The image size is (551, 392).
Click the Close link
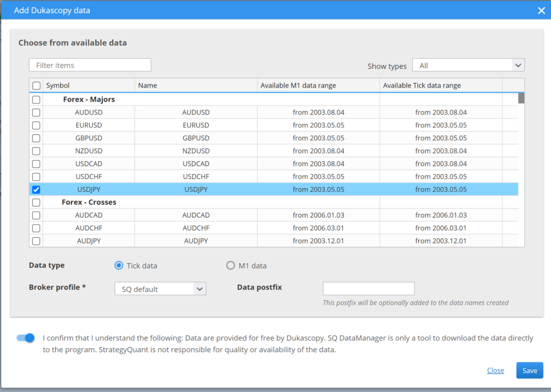(495, 370)
